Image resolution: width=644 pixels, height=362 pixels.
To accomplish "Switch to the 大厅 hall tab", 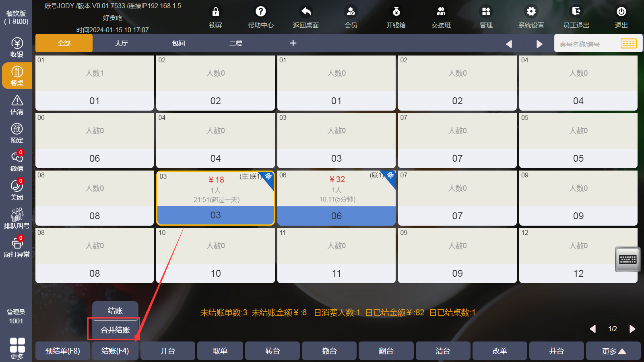I will pyautogui.click(x=121, y=43).
